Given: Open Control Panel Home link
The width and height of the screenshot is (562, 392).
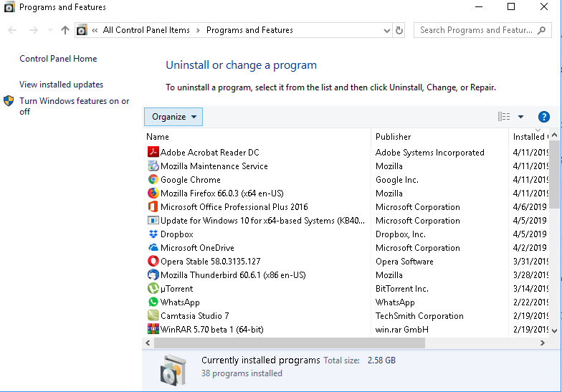Looking at the screenshot, I should [58, 59].
